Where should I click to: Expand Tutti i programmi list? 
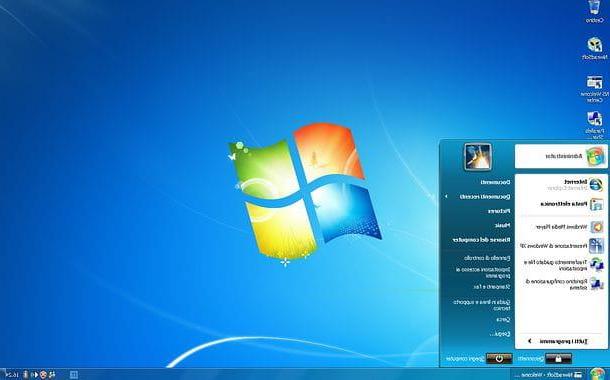(x=559, y=341)
